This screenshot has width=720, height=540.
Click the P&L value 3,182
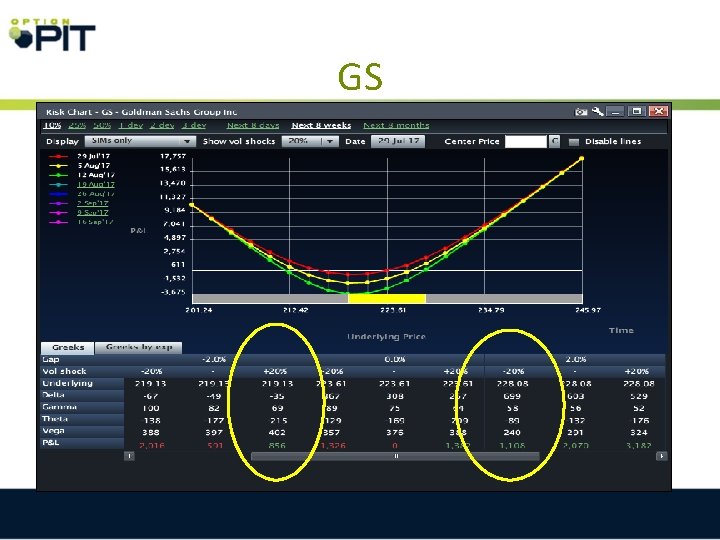coord(638,445)
